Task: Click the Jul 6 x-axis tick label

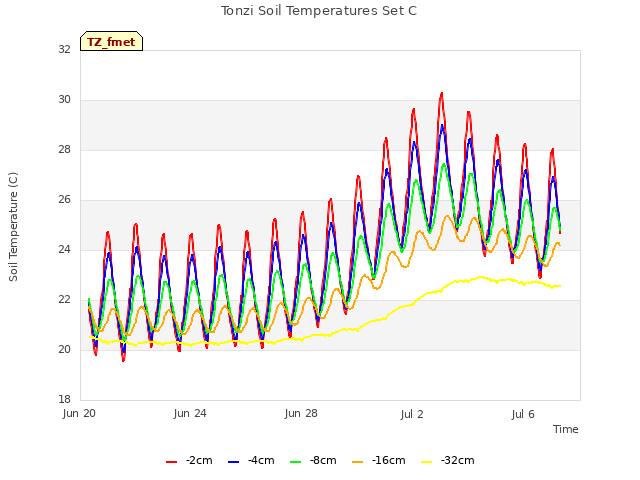Action: pyautogui.click(x=523, y=414)
